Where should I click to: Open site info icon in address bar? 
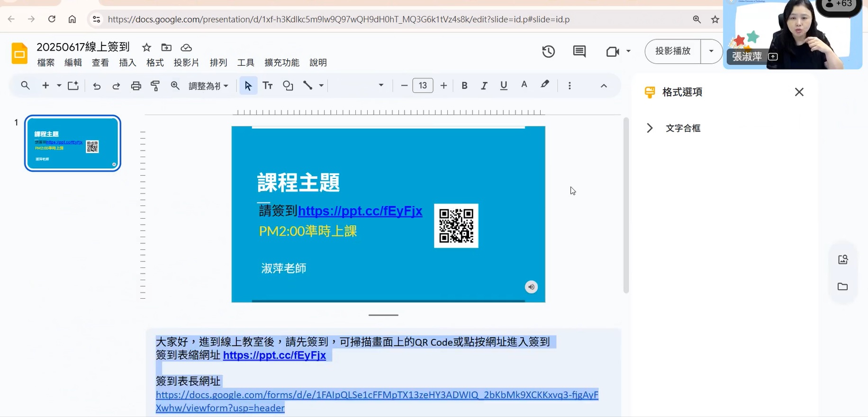point(96,19)
